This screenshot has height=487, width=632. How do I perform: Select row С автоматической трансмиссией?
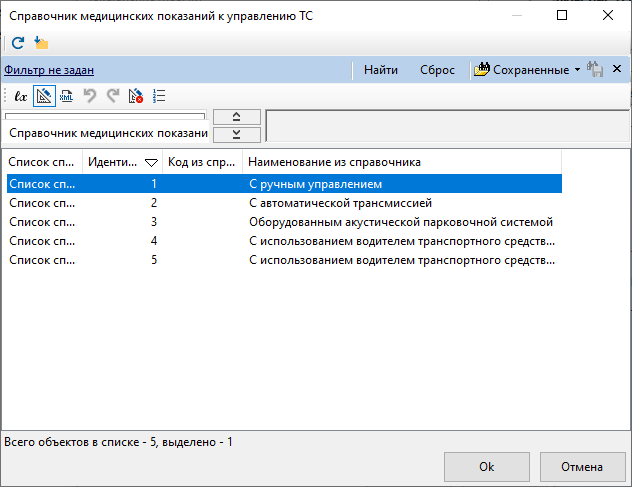click(x=284, y=203)
